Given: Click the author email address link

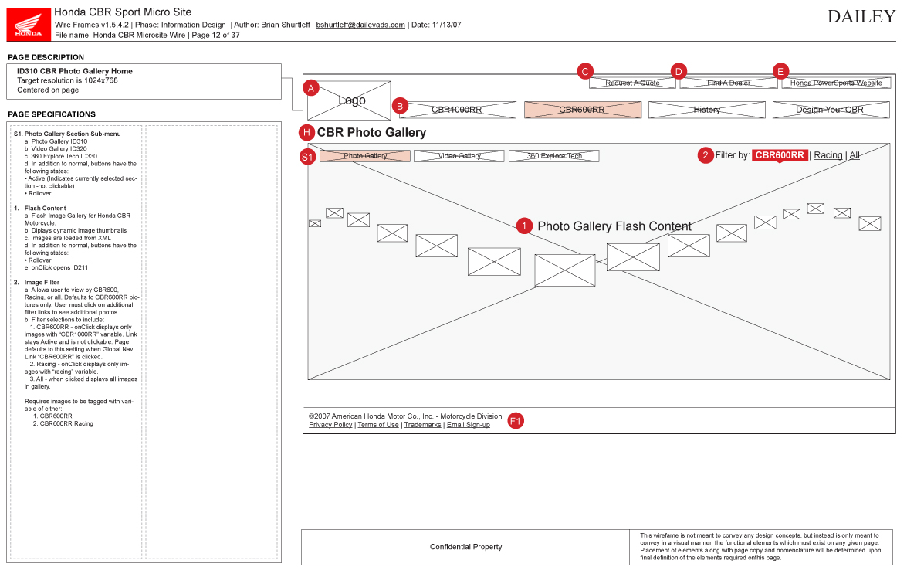Looking at the screenshot, I should (360, 25).
